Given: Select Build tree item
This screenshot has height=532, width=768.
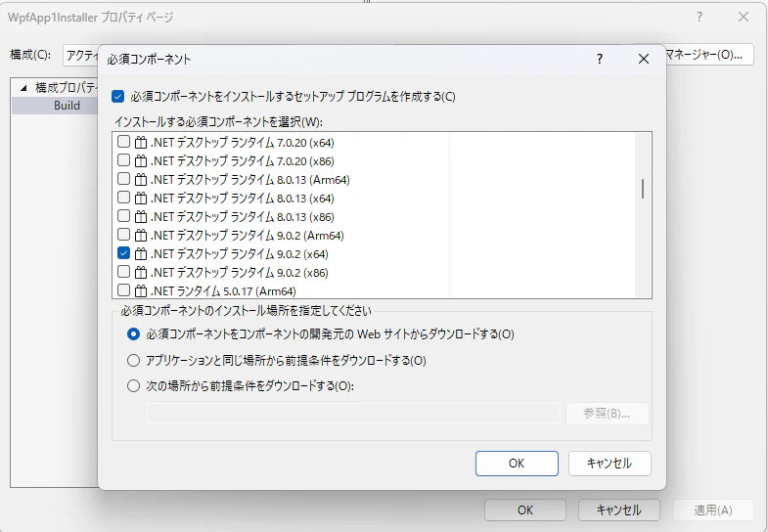Looking at the screenshot, I should coord(67,106).
